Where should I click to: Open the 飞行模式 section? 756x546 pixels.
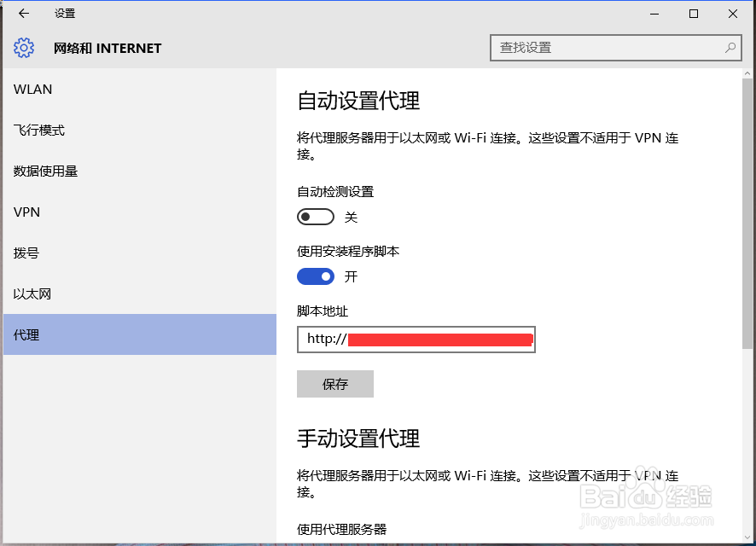[139, 131]
